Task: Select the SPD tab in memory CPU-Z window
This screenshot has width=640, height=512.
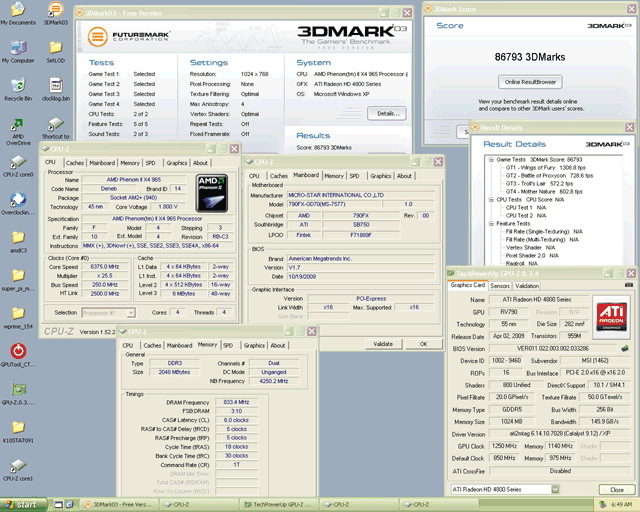Action: (226, 345)
